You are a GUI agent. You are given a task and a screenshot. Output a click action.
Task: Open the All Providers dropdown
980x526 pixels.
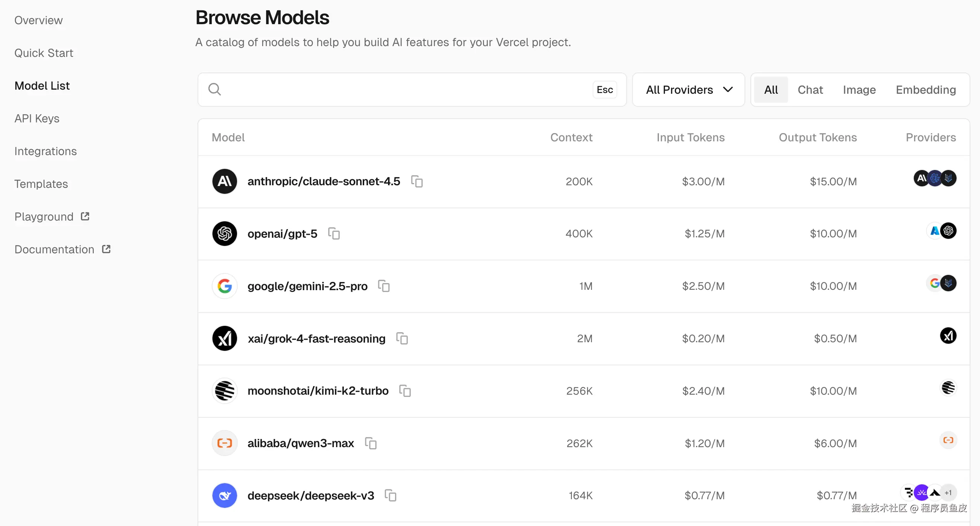point(688,90)
